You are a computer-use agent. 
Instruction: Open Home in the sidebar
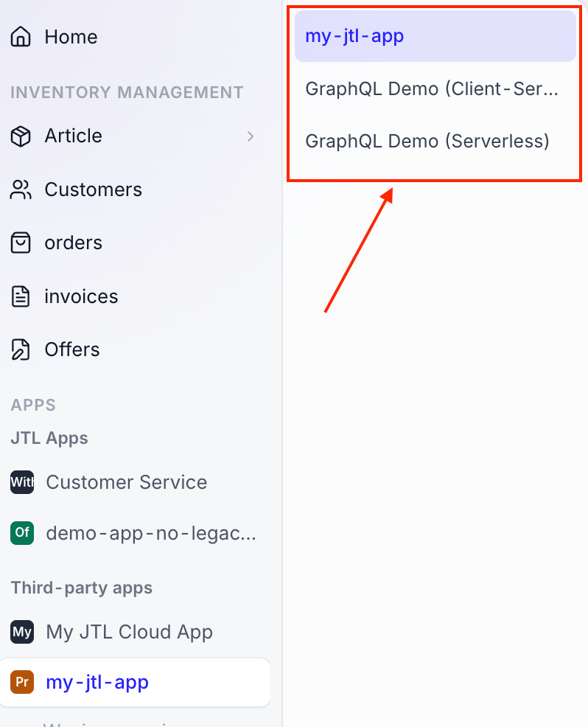tap(71, 37)
